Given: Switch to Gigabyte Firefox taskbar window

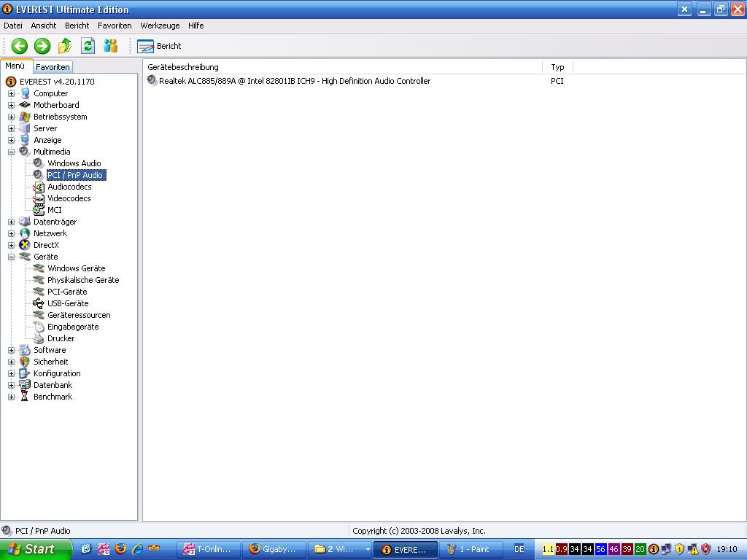Looking at the screenshot, I should click(274, 550).
